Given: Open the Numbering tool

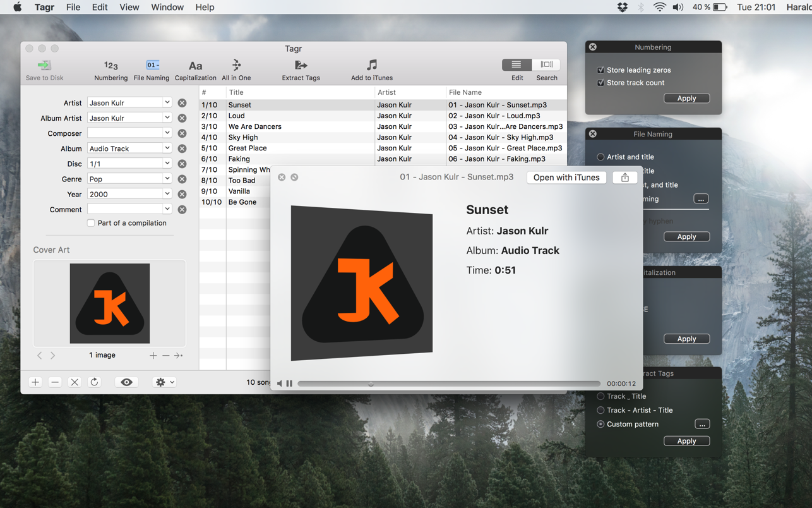Looking at the screenshot, I should pos(110,70).
